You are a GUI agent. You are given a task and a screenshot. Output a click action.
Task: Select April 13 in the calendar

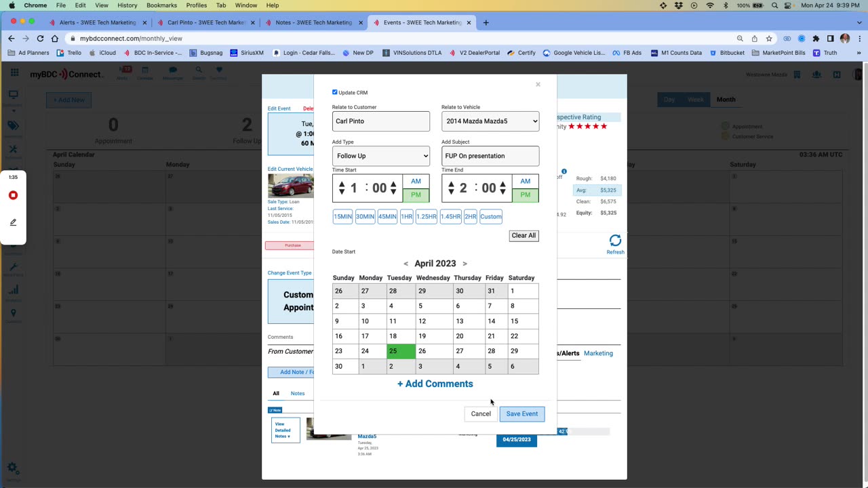point(469,321)
